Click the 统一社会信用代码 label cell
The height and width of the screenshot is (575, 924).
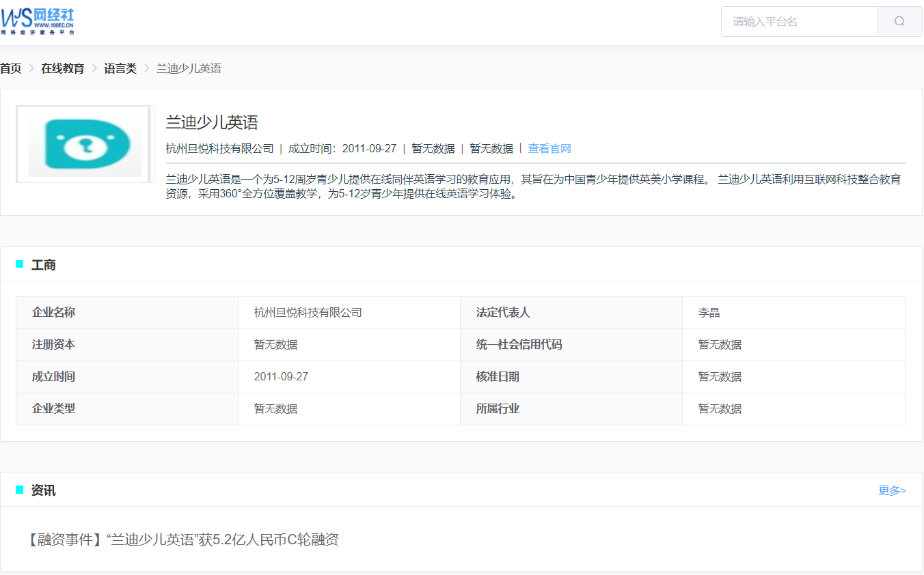(571, 345)
